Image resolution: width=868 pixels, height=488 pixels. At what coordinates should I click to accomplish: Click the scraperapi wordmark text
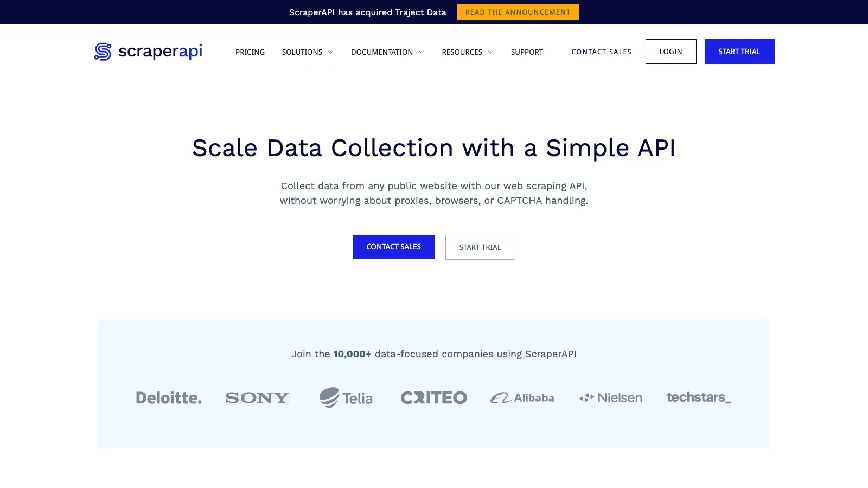click(x=160, y=52)
